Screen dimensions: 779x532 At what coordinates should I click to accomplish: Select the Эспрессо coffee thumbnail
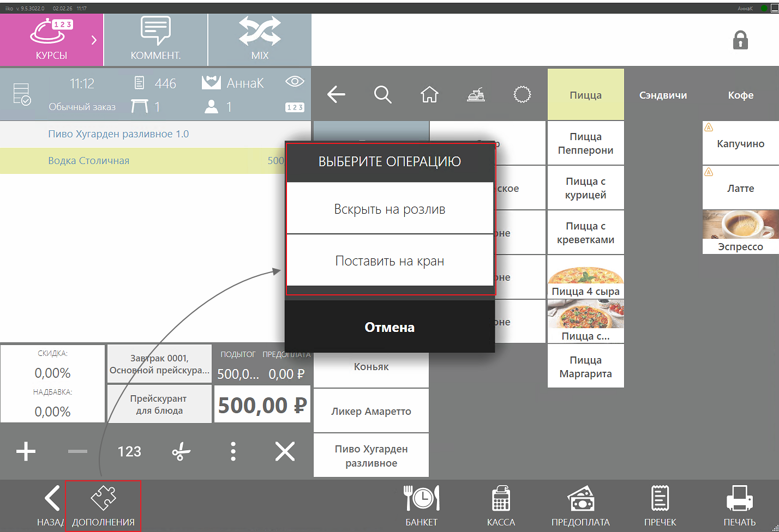point(740,232)
